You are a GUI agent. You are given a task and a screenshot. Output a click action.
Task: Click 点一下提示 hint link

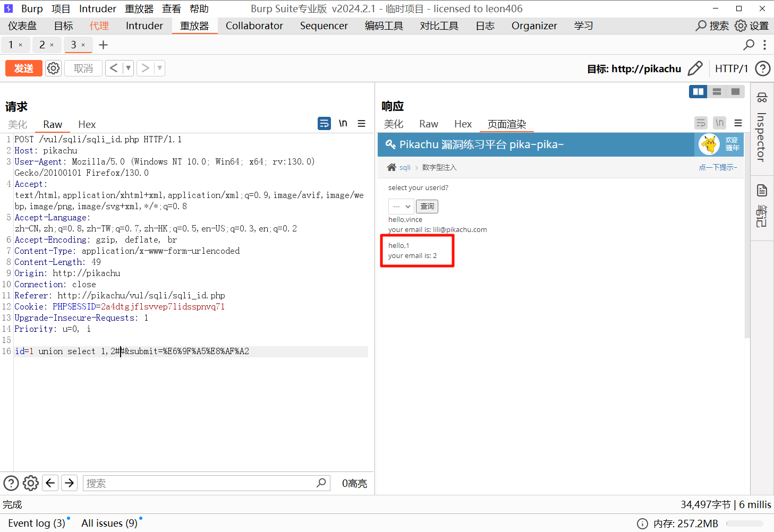click(x=718, y=168)
